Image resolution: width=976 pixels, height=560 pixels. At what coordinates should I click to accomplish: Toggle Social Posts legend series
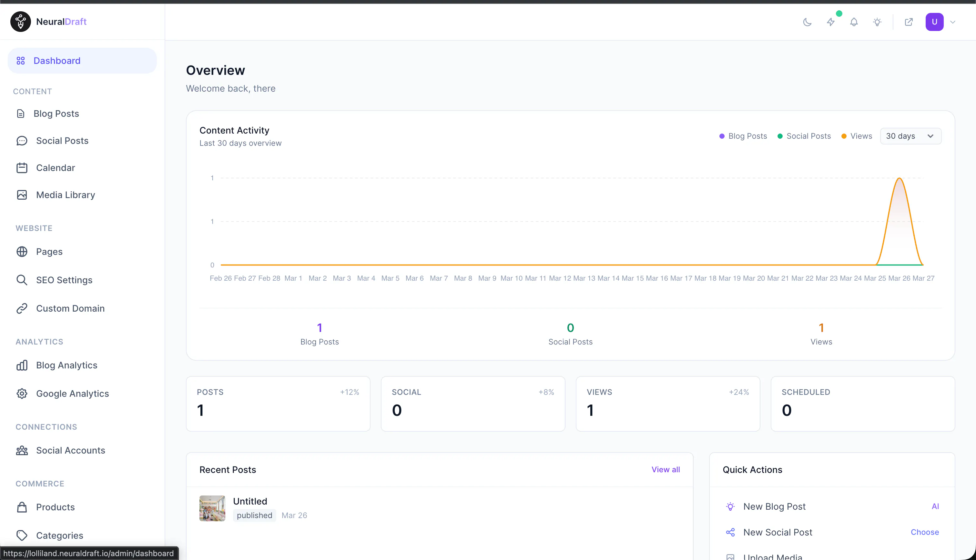(x=804, y=136)
